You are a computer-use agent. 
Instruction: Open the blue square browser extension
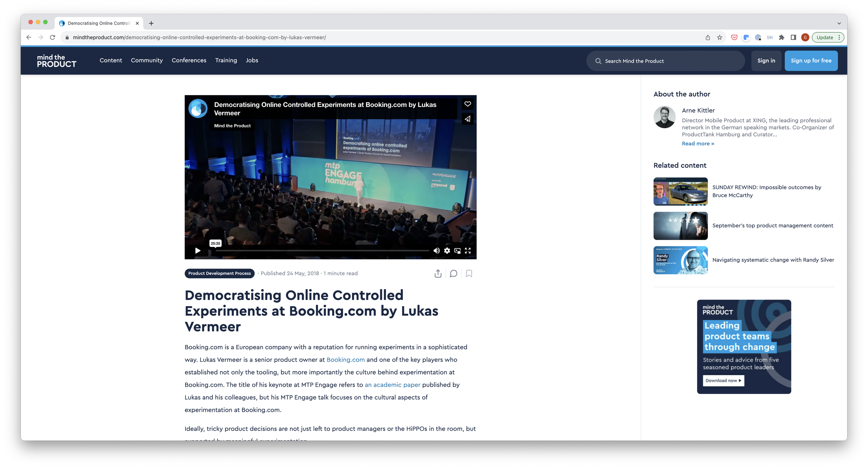[x=746, y=38]
